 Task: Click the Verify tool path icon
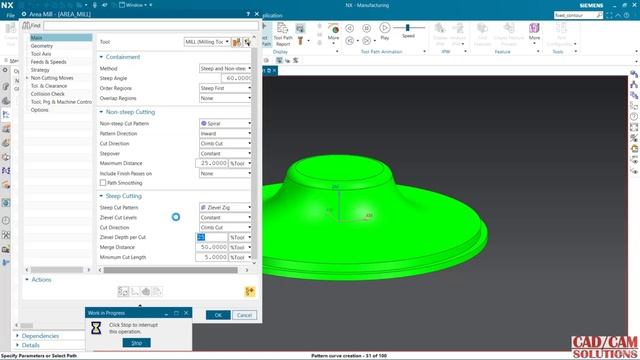(x=146, y=291)
